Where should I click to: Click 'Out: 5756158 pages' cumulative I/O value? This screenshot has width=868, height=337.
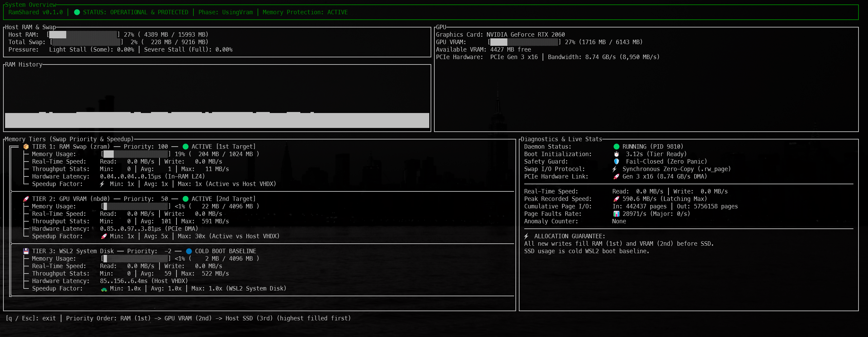click(707, 206)
